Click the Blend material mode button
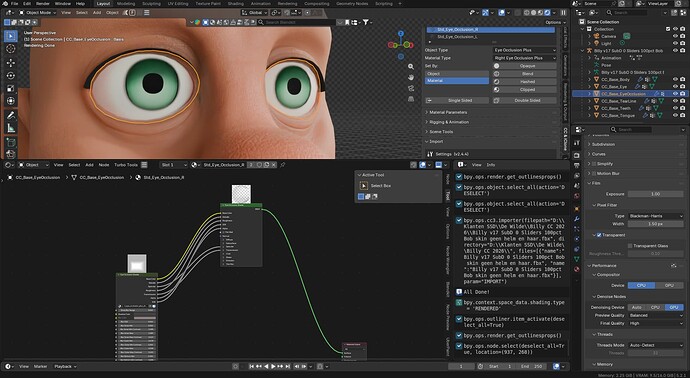690x378 pixels. point(524,73)
